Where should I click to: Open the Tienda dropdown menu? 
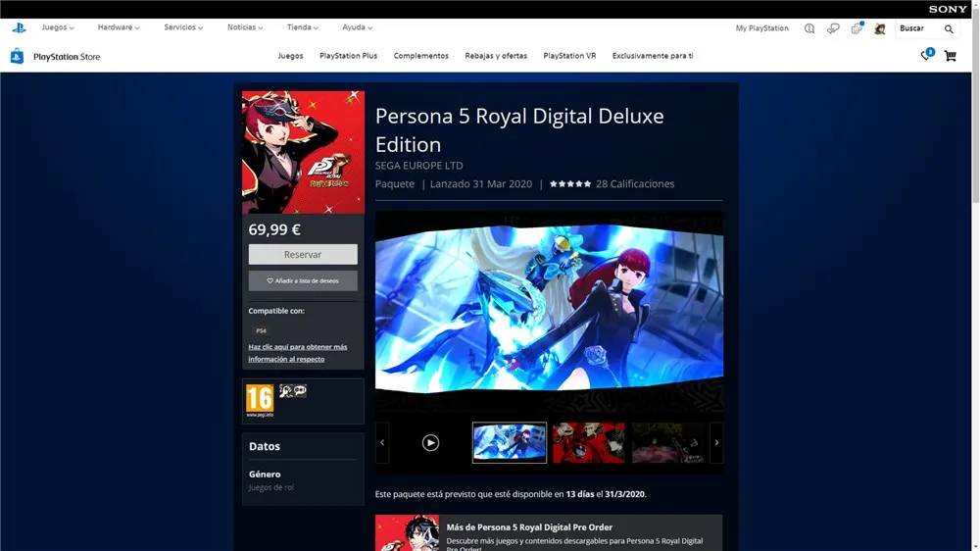302,27
